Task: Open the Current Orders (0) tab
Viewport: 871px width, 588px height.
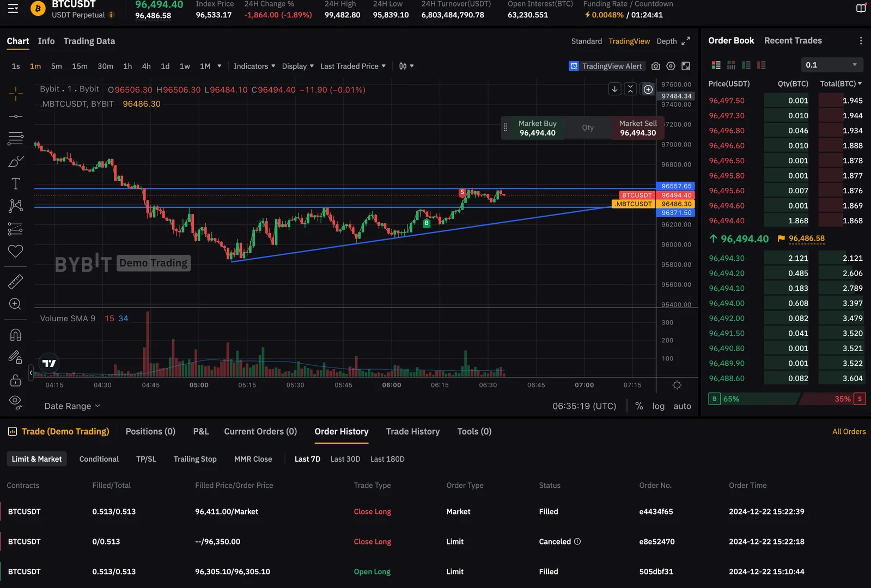Action: coord(260,431)
